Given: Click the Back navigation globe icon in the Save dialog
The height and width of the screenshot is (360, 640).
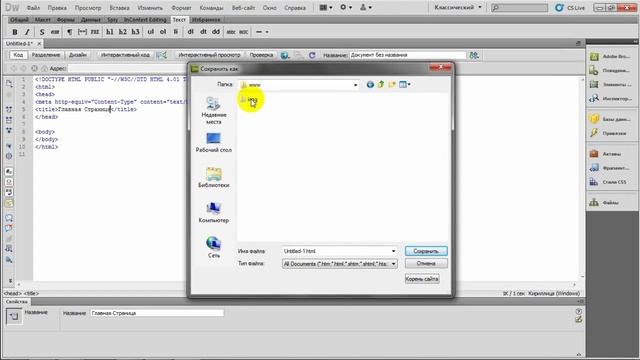Looking at the screenshot, I should [x=370, y=84].
